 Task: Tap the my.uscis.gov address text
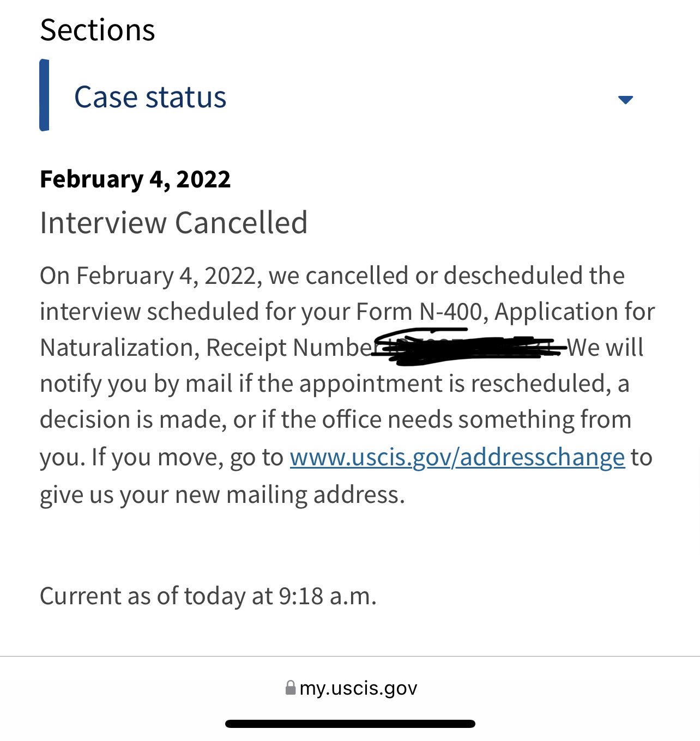pyautogui.click(x=358, y=688)
